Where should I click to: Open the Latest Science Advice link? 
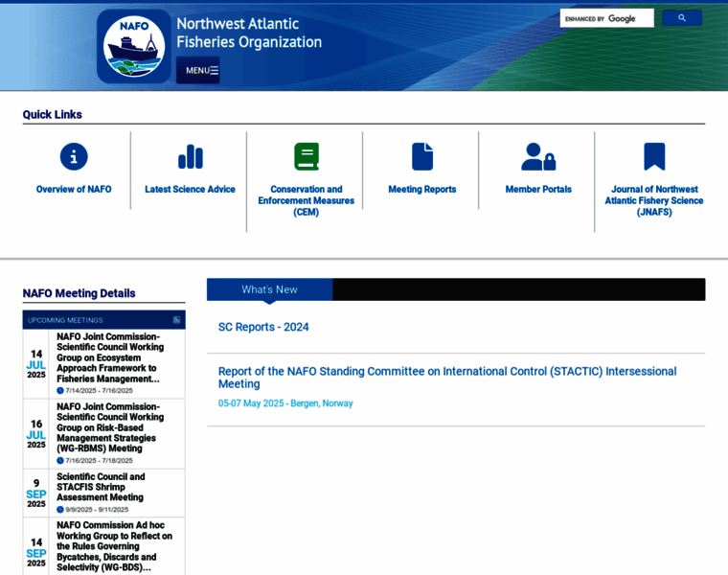point(190,189)
